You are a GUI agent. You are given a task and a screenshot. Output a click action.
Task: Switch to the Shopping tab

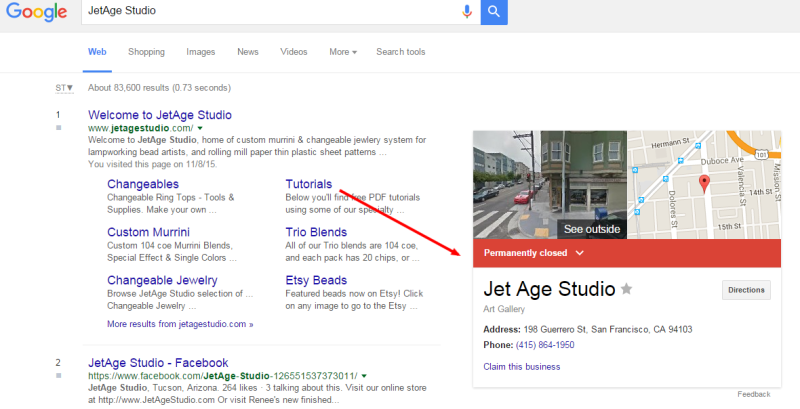146,52
